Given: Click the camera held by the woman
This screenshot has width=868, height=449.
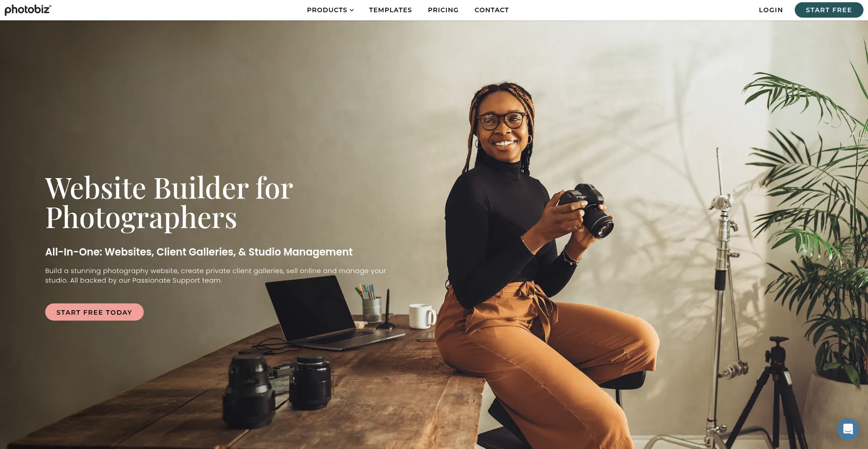Looking at the screenshot, I should tap(587, 210).
